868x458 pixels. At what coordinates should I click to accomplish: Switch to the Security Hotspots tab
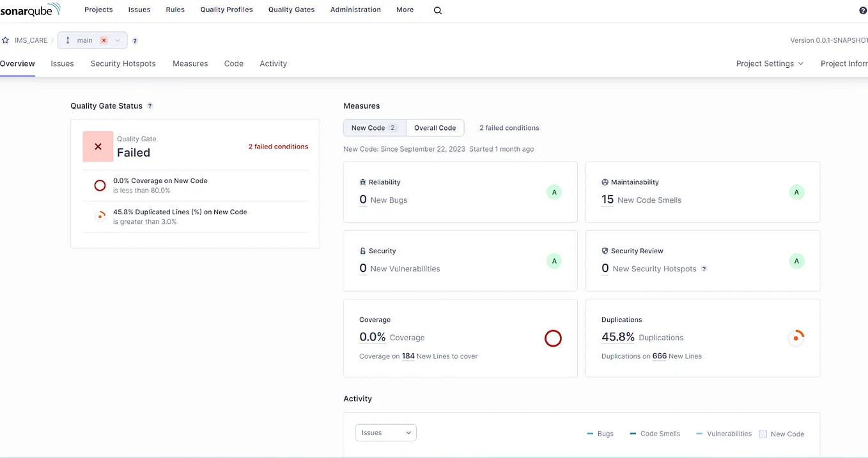(123, 63)
